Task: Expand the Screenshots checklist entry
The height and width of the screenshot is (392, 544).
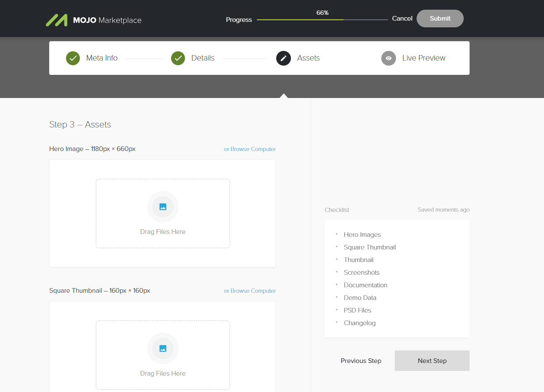Action: (362, 272)
